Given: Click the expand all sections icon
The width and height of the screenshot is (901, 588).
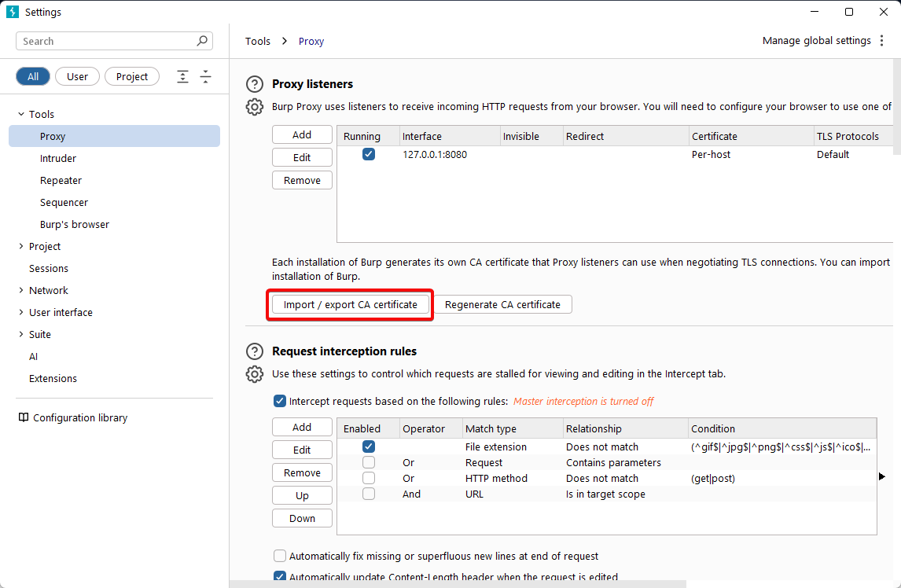Looking at the screenshot, I should coord(182,76).
